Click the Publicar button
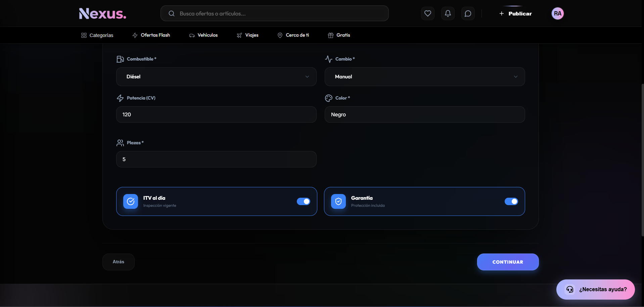Viewport: 644px width, 307px height. tap(515, 13)
